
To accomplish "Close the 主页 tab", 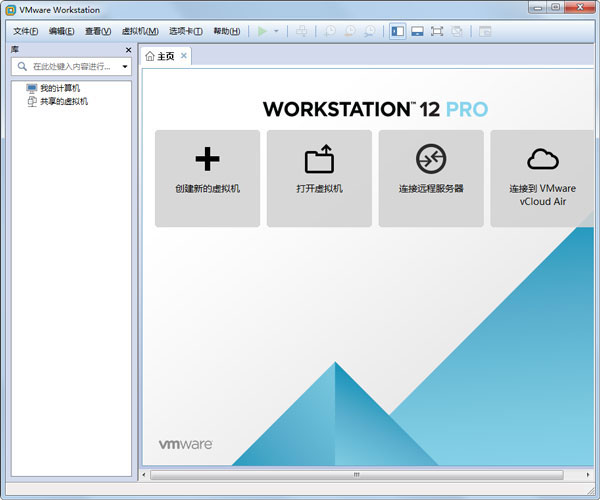I will (x=183, y=56).
